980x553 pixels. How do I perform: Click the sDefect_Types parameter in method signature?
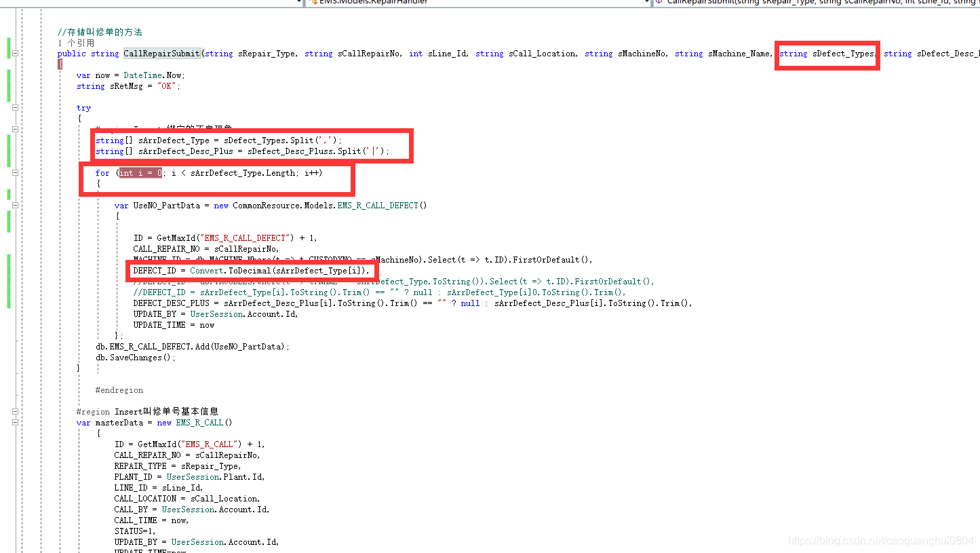point(844,54)
